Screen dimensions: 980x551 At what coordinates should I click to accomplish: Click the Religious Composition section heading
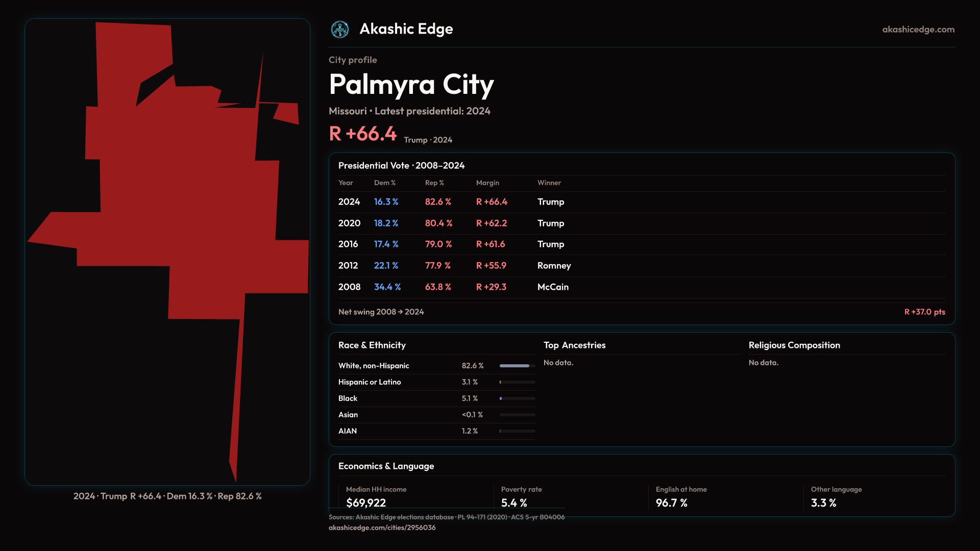tap(794, 345)
